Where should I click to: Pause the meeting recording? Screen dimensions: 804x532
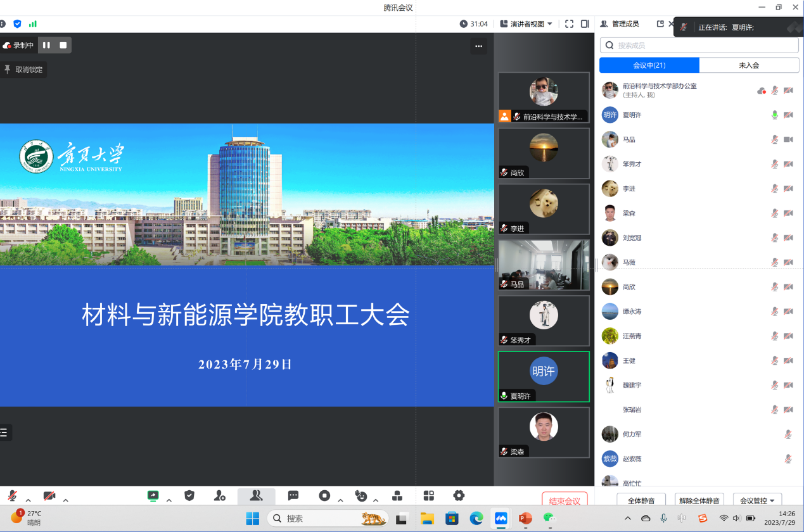point(47,45)
